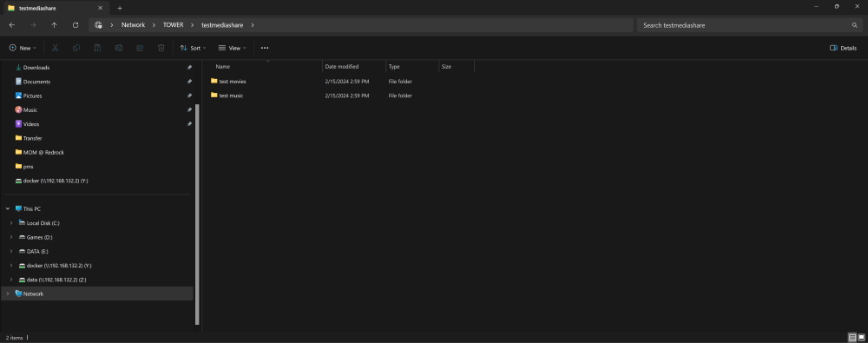Collapse the This PC tree node
The image size is (868, 343).
coord(8,209)
